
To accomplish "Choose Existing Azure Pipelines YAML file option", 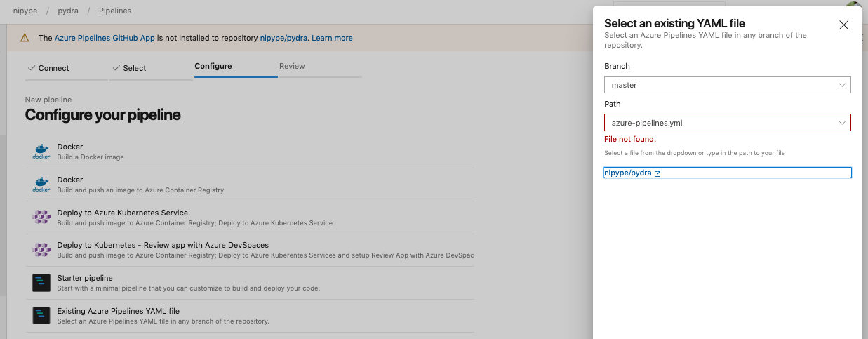I will pyautogui.click(x=250, y=316).
